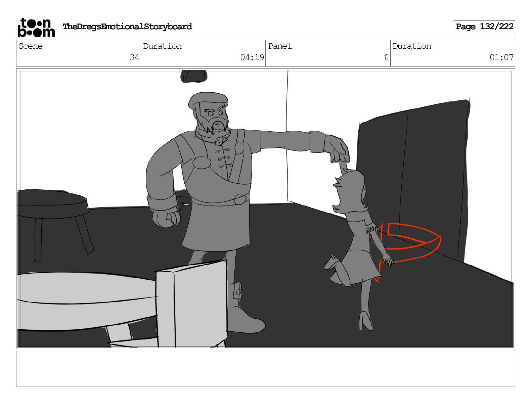Click panel number 6
The width and height of the screenshot is (532, 411).
(x=386, y=57)
